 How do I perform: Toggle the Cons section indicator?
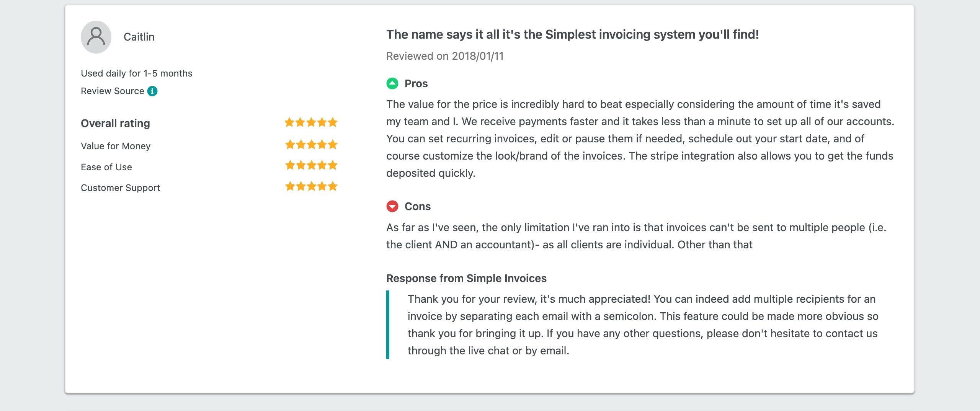click(x=392, y=206)
